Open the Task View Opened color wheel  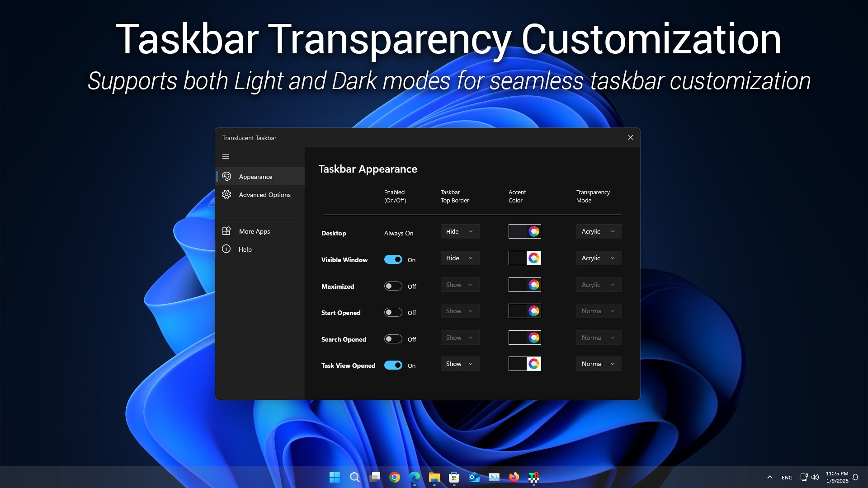[534, 364]
